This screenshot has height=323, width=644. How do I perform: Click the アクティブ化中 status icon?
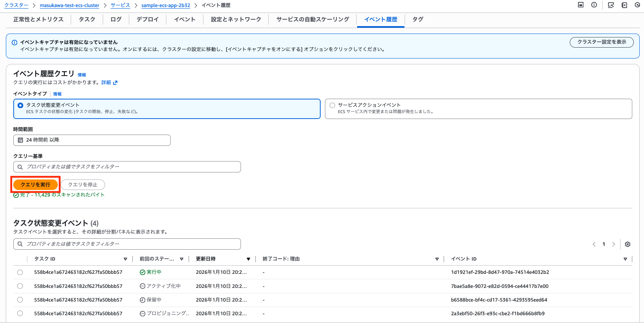click(143, 286)
